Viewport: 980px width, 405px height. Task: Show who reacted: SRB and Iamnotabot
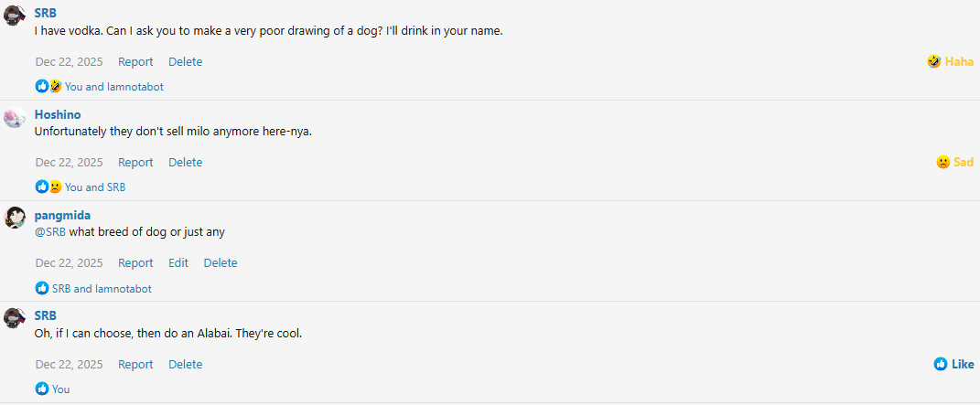pos(102,288)
